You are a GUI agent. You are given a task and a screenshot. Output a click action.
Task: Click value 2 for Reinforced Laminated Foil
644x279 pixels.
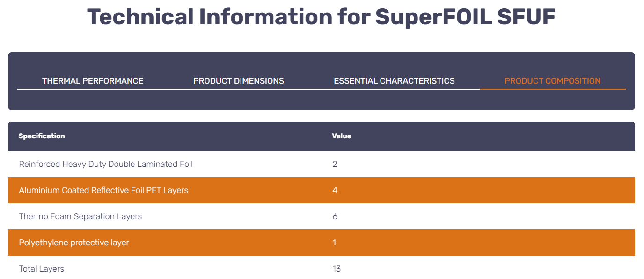[x=335, y=164]
